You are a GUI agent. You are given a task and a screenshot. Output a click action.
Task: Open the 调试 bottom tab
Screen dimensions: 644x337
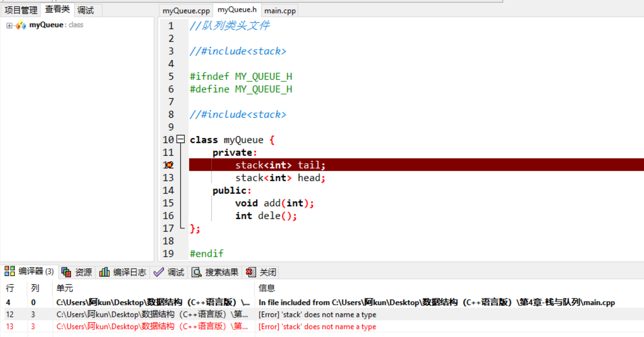tap(169, 272)
